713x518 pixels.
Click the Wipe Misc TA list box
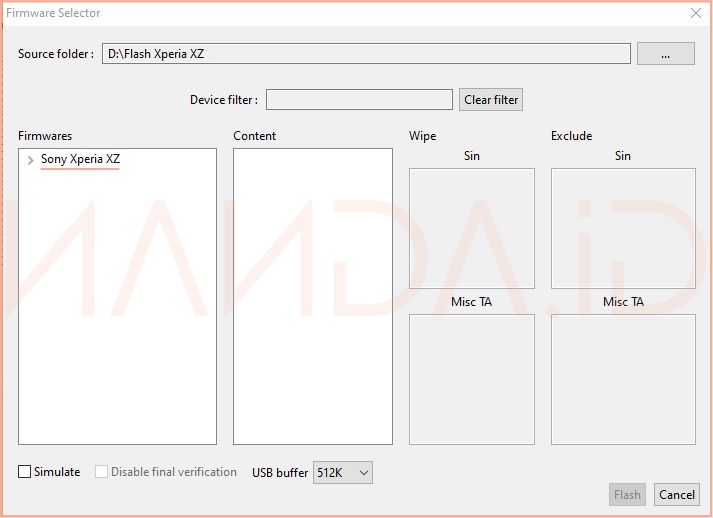pos(471,379)
